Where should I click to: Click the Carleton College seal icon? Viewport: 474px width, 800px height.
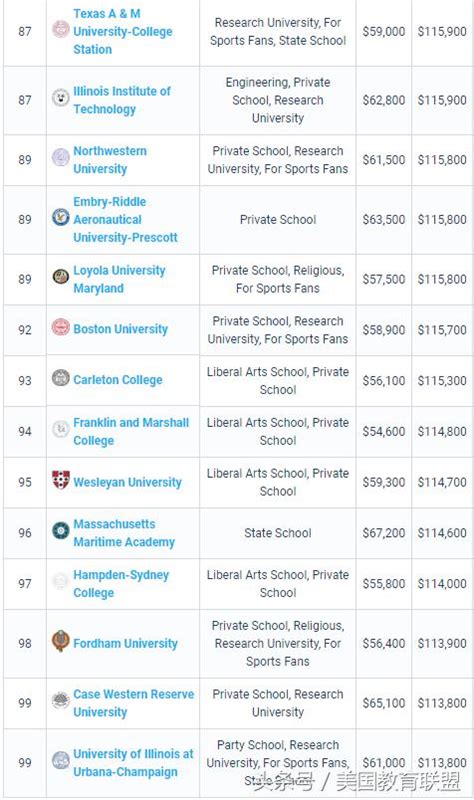(x=61, y=378)
